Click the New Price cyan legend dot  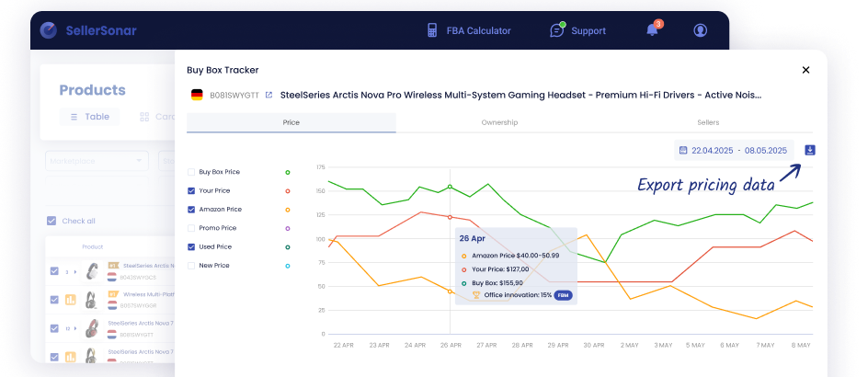point(287,266)
